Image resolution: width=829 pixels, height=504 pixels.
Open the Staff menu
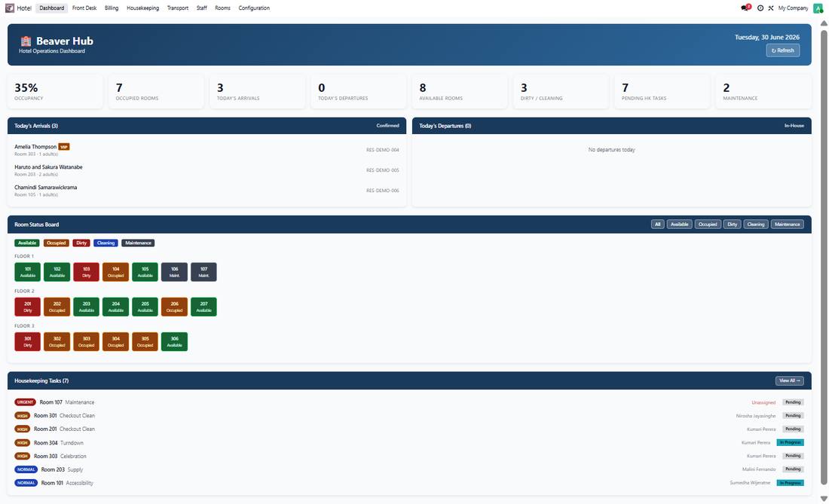pyautogui.click(x=202, y=8)
